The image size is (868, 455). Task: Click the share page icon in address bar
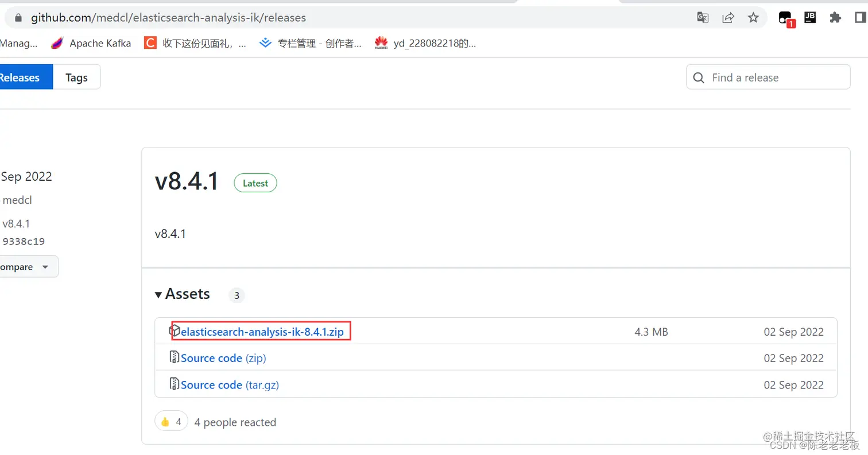(728, 18)
